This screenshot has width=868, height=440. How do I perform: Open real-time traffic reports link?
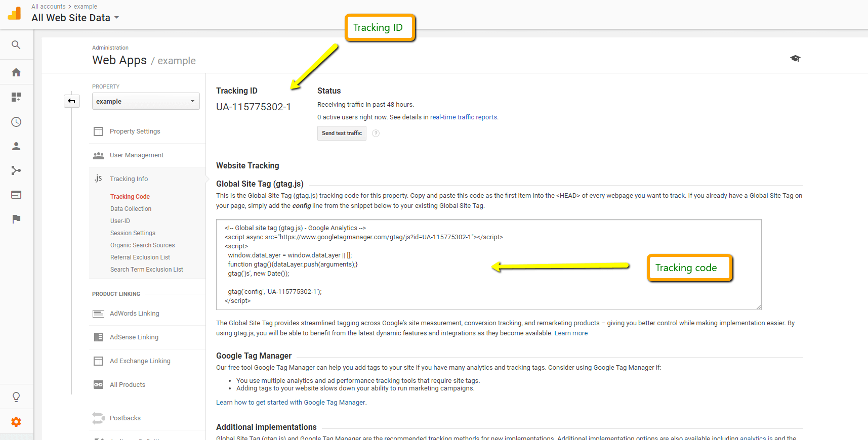point(464,117)
